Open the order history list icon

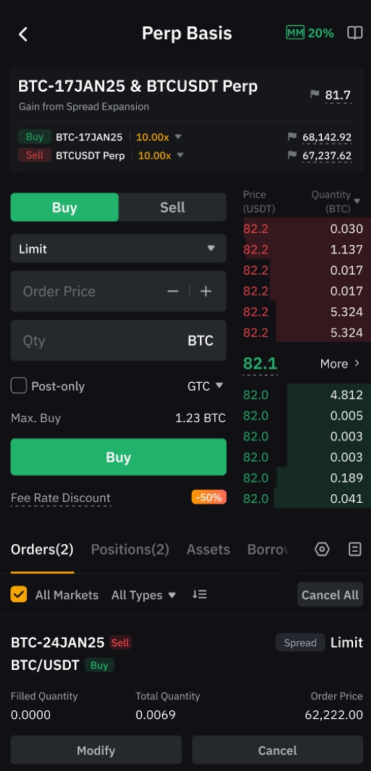pyautogui.click(x=355, y=549)
